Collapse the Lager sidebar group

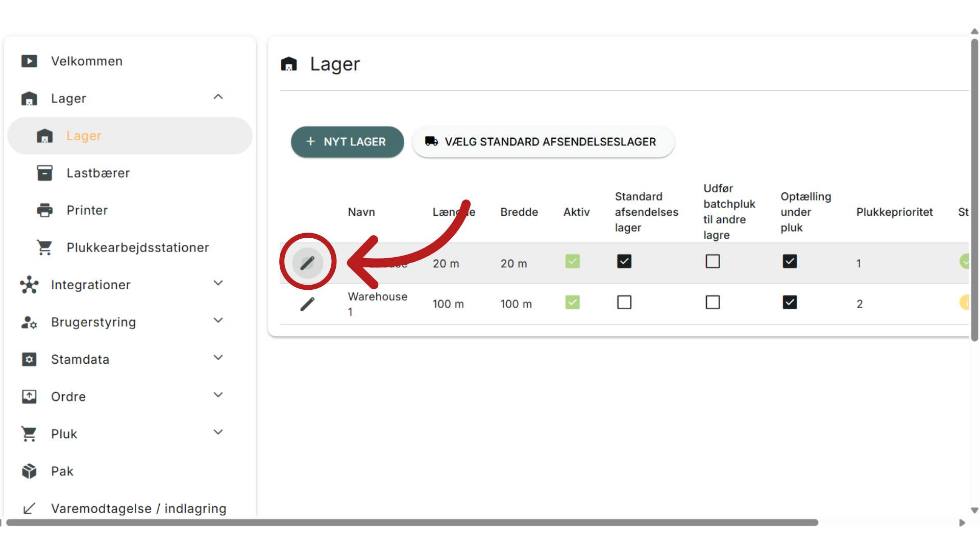218,97
